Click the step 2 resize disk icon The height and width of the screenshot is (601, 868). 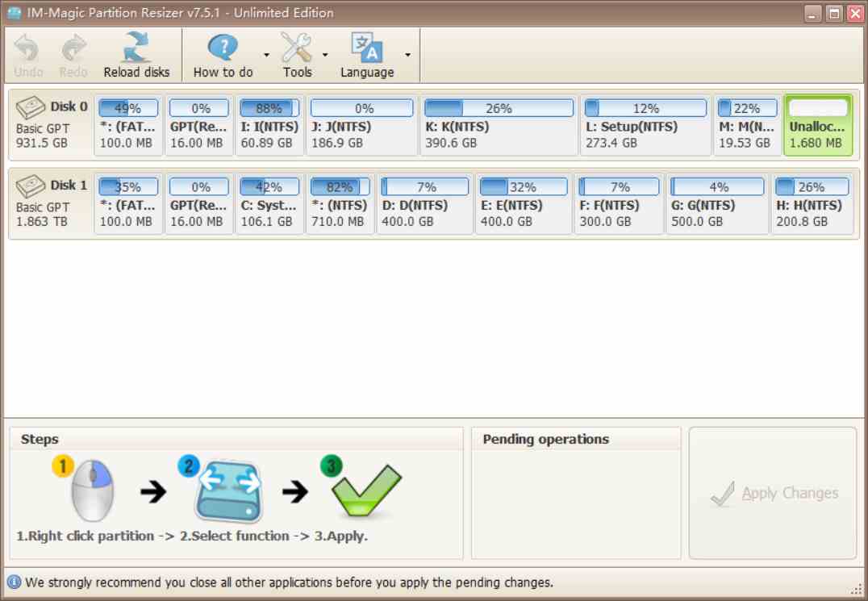pos(229,491)
